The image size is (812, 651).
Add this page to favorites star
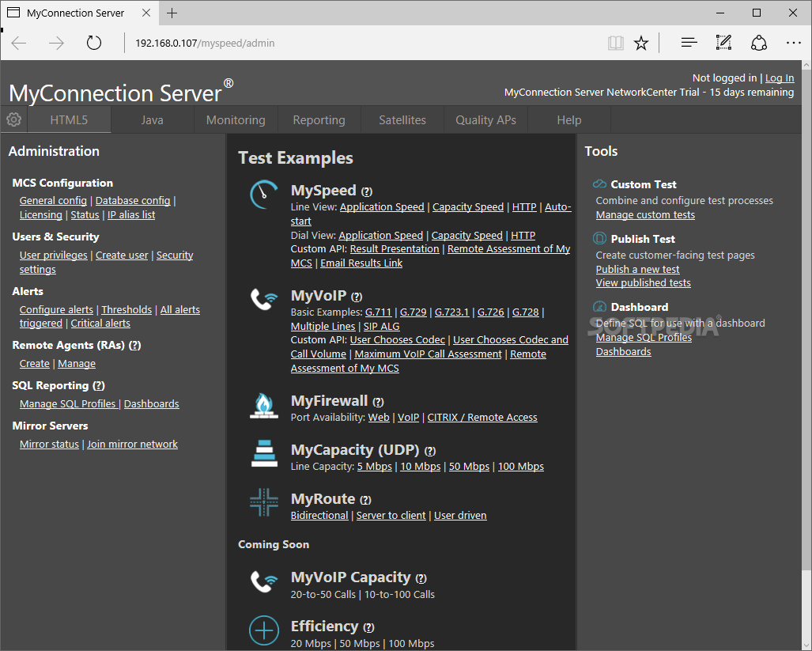641,43
